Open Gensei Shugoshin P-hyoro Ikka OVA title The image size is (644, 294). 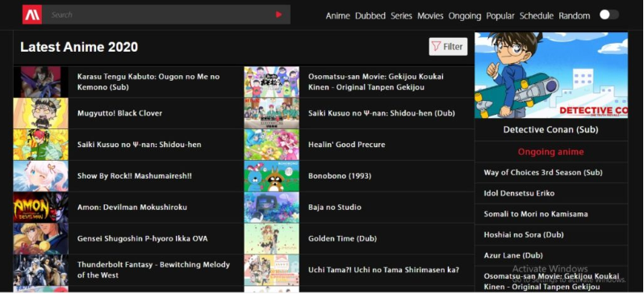143,238
